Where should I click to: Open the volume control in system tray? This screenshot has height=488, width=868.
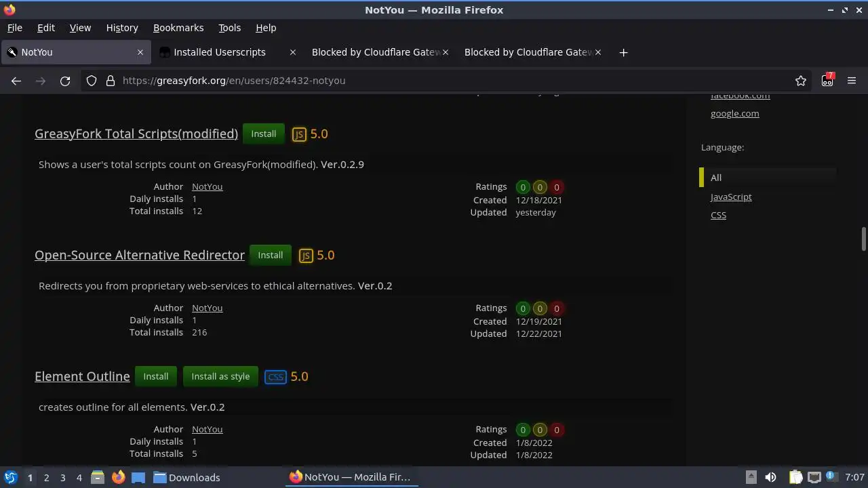770,477
